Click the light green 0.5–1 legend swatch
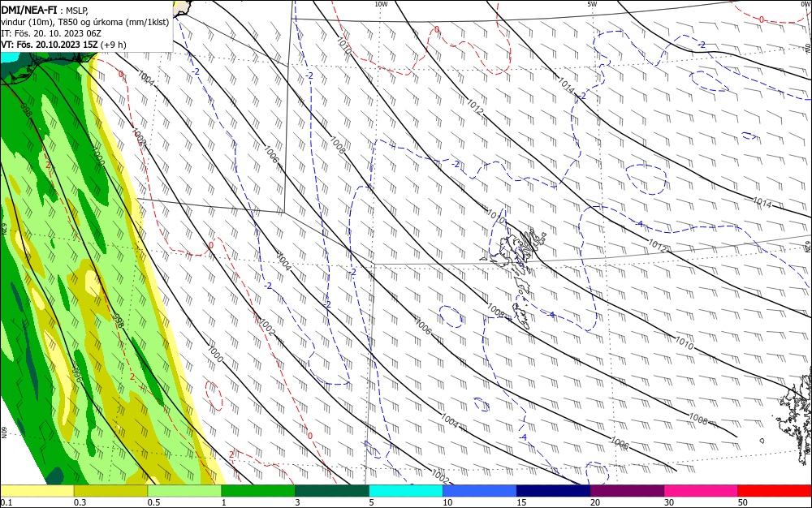This screenshot has width=812, height=508. [x=184, y=491]
